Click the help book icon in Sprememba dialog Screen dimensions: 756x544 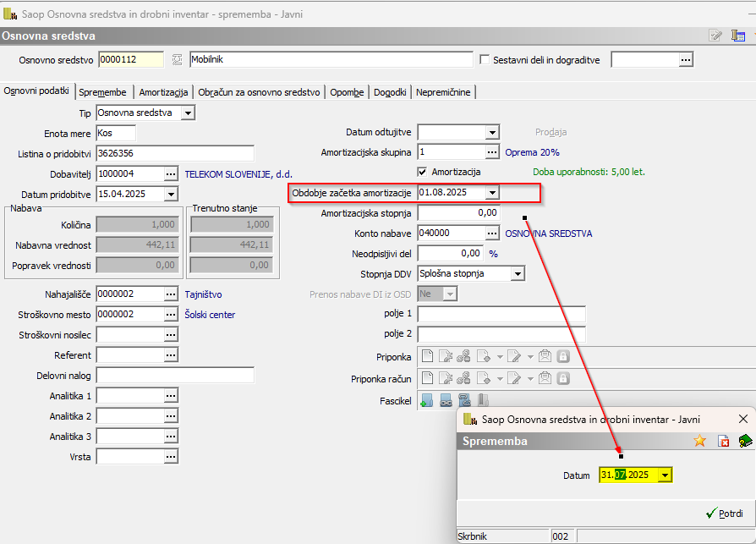[744, 441]
